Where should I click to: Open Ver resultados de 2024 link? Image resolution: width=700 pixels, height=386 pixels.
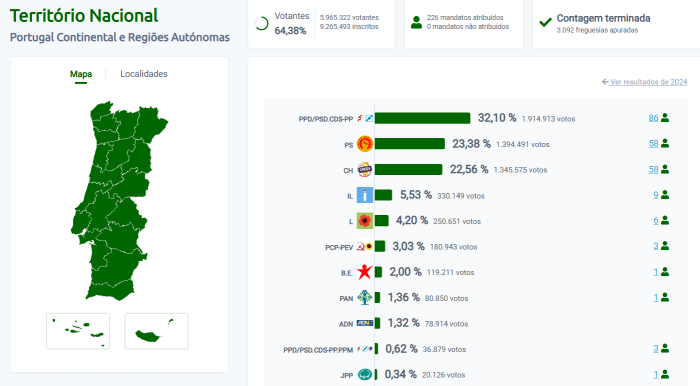tap(644, 82)
